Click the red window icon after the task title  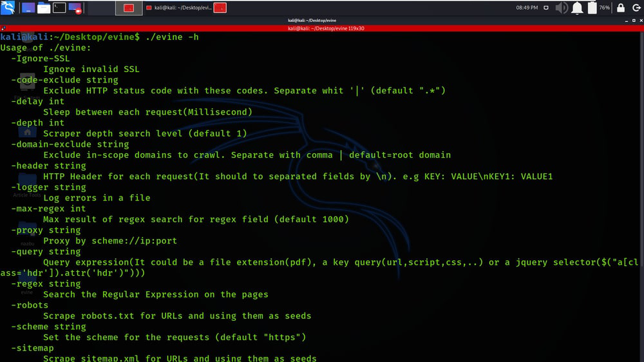click(220, 8)
